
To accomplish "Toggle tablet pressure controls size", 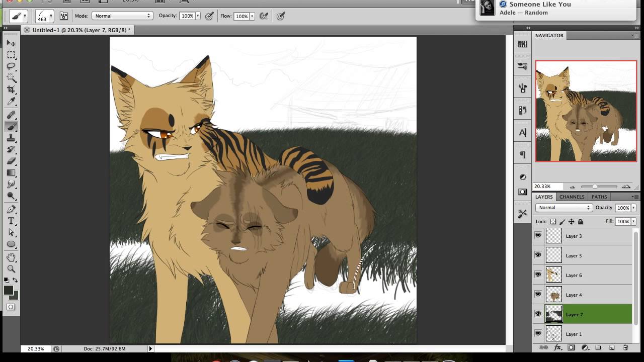I will click(x=281, y=16).
